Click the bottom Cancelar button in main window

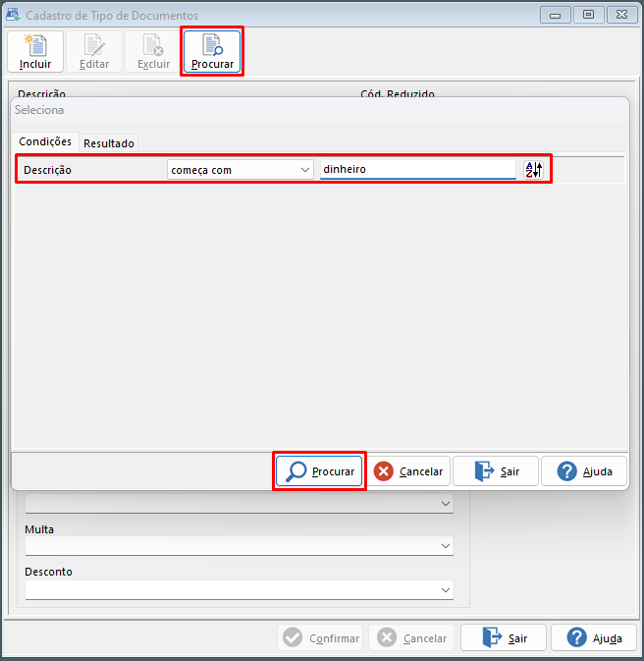(x=411, y=637)
